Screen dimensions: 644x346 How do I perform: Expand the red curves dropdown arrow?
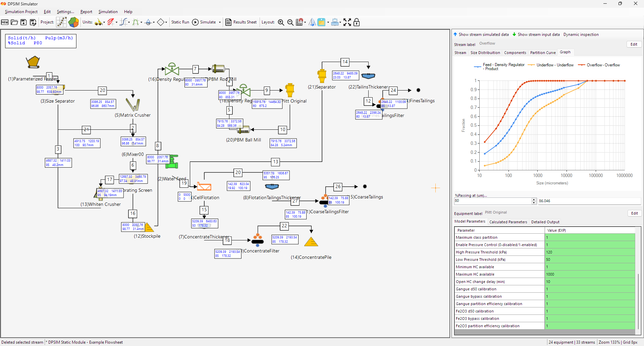click(x=116, y=22)
